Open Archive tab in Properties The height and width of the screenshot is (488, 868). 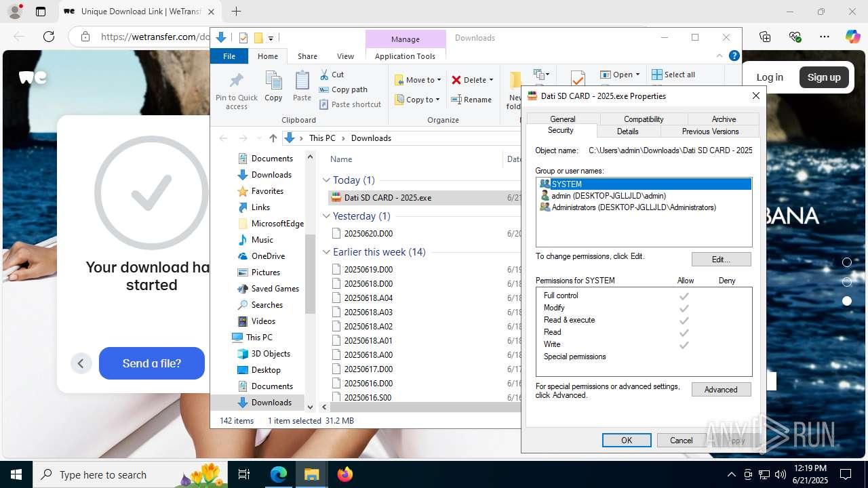tap(724, 119)
